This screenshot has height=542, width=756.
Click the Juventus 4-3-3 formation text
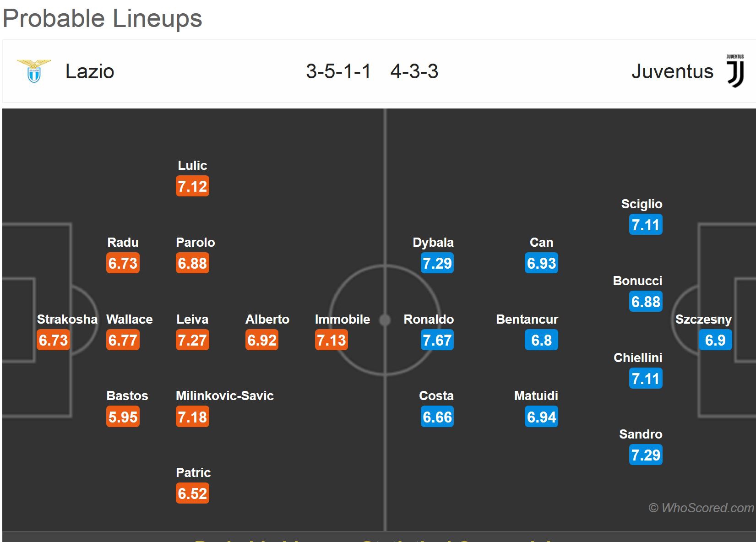414,71
